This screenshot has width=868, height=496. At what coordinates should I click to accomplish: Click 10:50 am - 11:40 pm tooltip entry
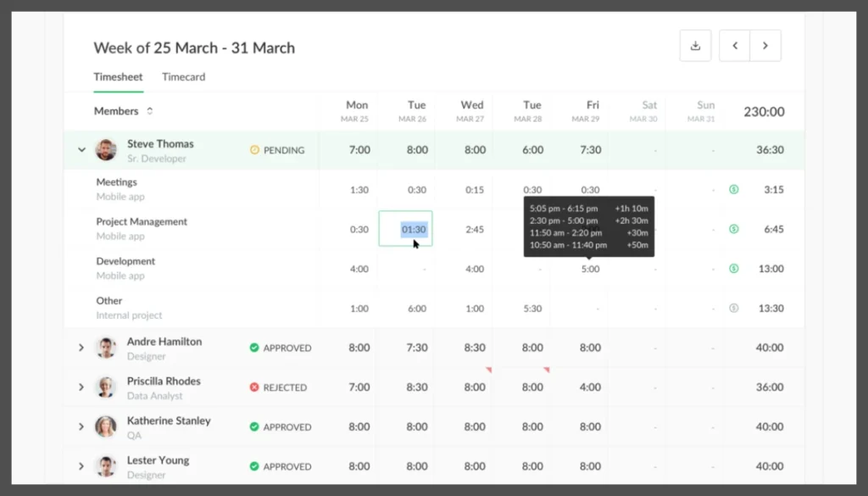pos(588,245)
